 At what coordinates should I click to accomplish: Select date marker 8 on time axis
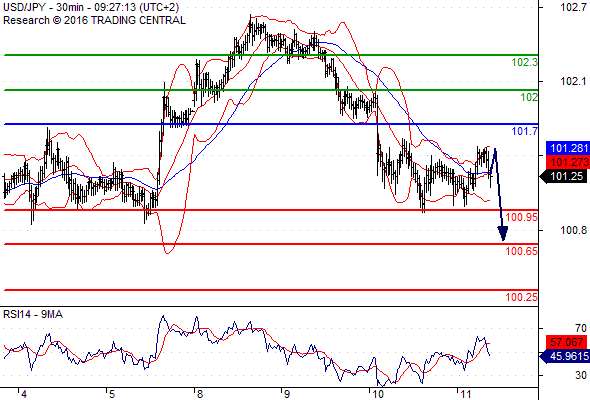click(x=200, y=394)
